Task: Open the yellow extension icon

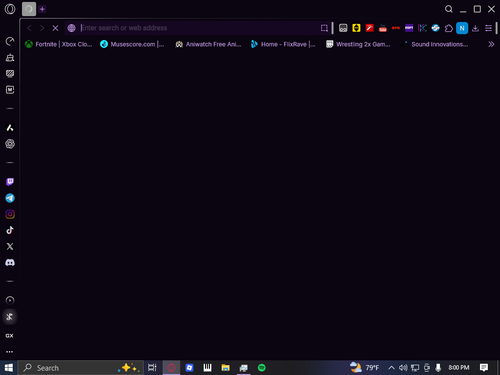Action: (x=356, y=28)
